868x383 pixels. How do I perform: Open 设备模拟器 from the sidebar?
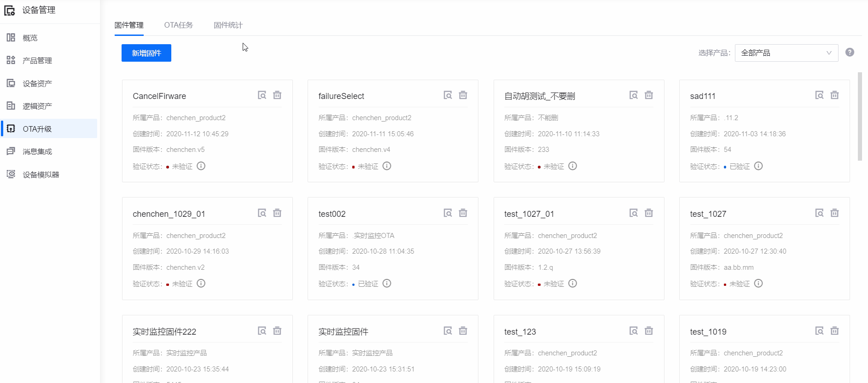[x=41, y=174]
